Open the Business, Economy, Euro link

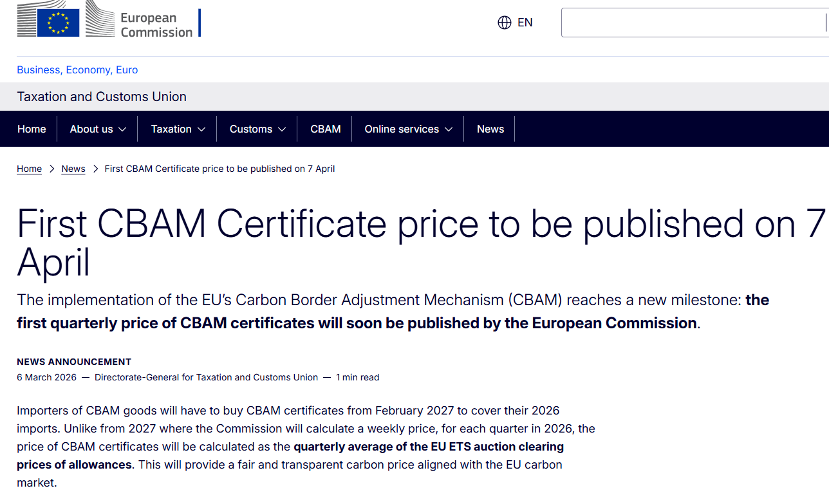(x=77, y=70)
